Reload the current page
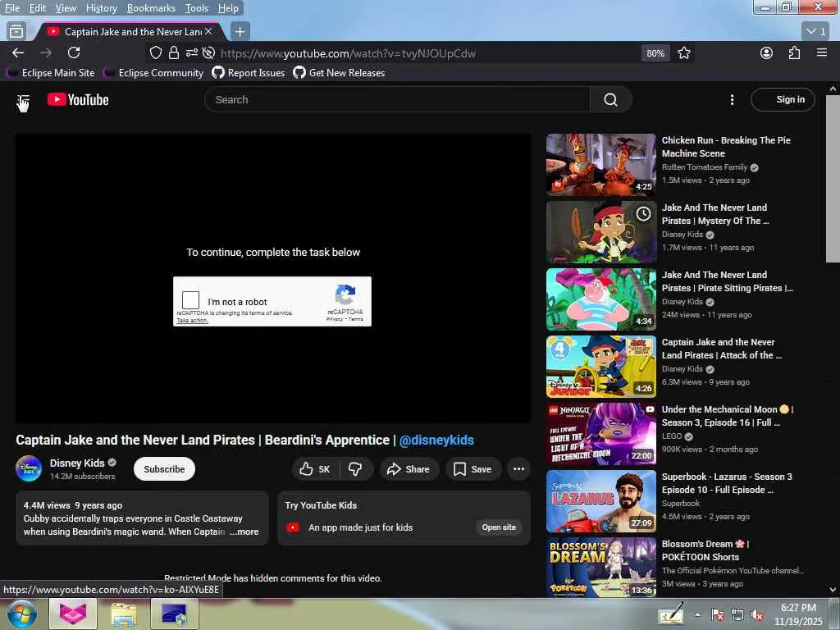This screenshot has height=630, width=840. (x=74, y=53)
